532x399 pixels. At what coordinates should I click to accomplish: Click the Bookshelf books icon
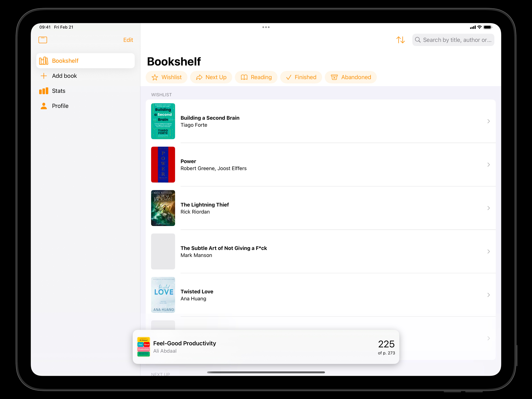pyautogui.click(x=43, y=61)
